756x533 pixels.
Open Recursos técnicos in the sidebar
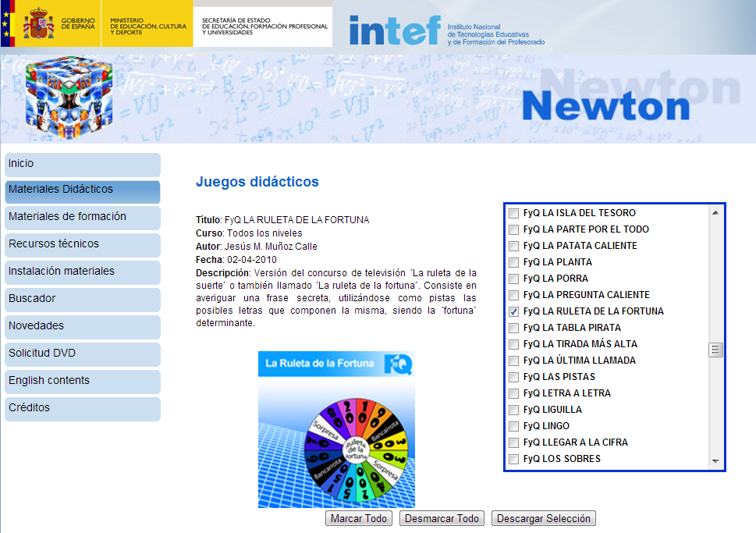[x=83, y=246]
